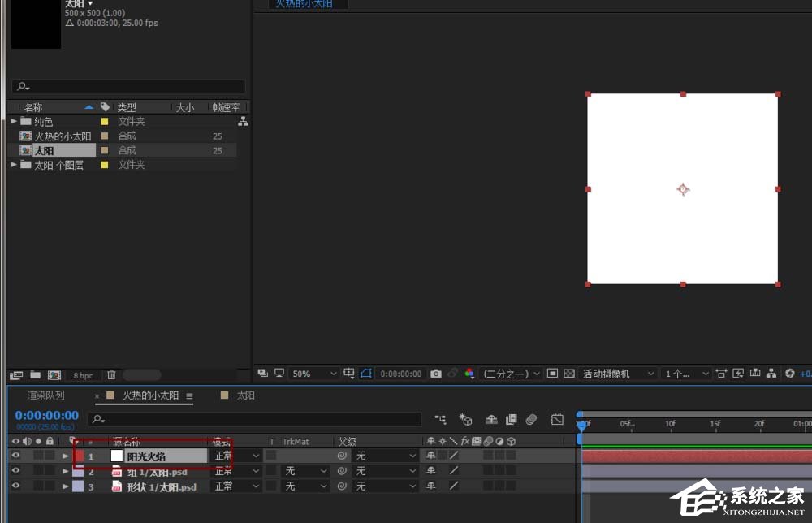The width and height of the screenshot is (812, 523).
Task: Click the red label swatch of layer 1
Action: point(79,456)
